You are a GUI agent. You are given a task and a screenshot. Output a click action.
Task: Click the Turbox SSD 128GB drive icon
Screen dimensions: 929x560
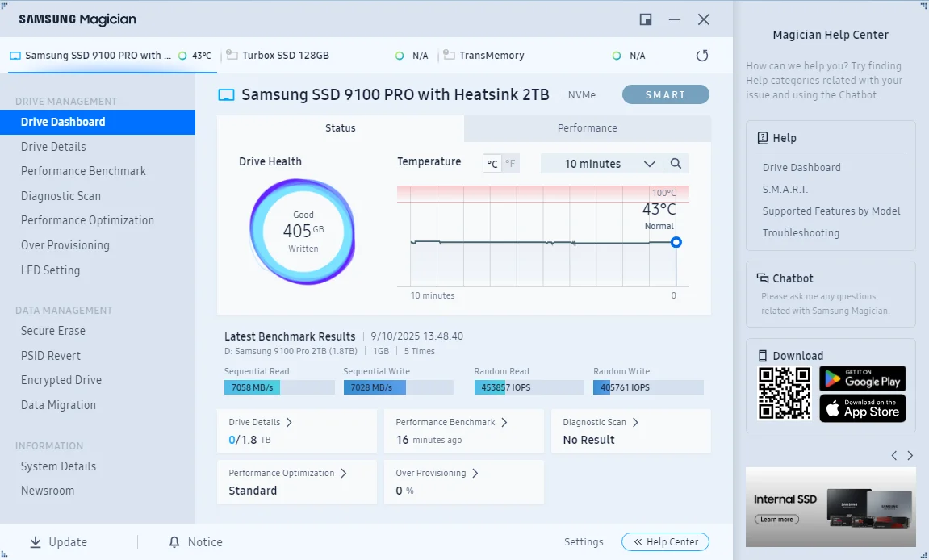coord(232,56)
